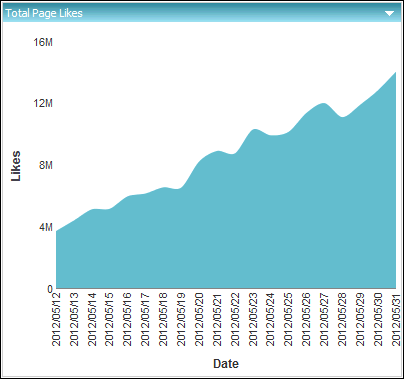
Task: Click the 2012/05/25 date label
Action: coord(288,319)
